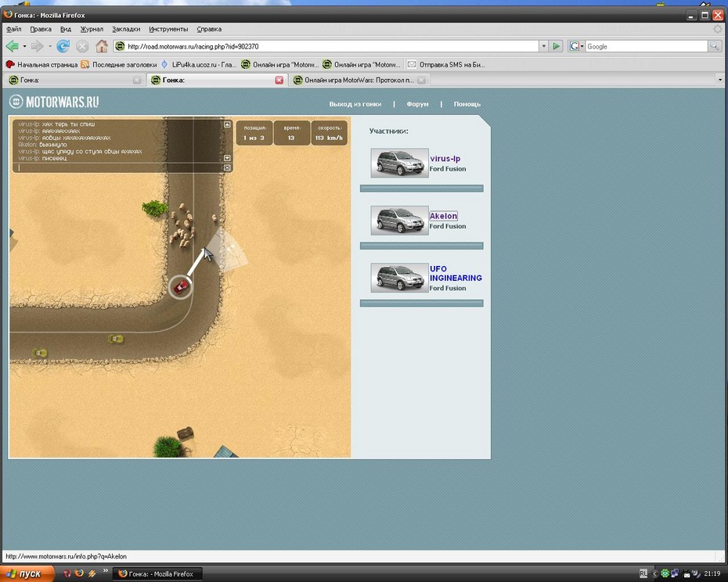Open the Помощь link
The width and height of the screenshot is (728, 582).
pyautogui.click(x=467, y=104)
